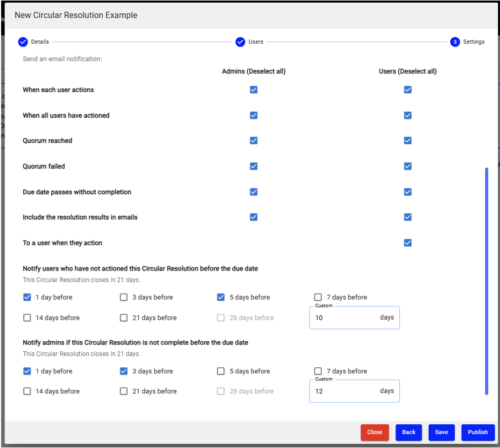Uncheck Admins notification for when each user actions
This screenshot has width=500, height=448.
(253, 90)
